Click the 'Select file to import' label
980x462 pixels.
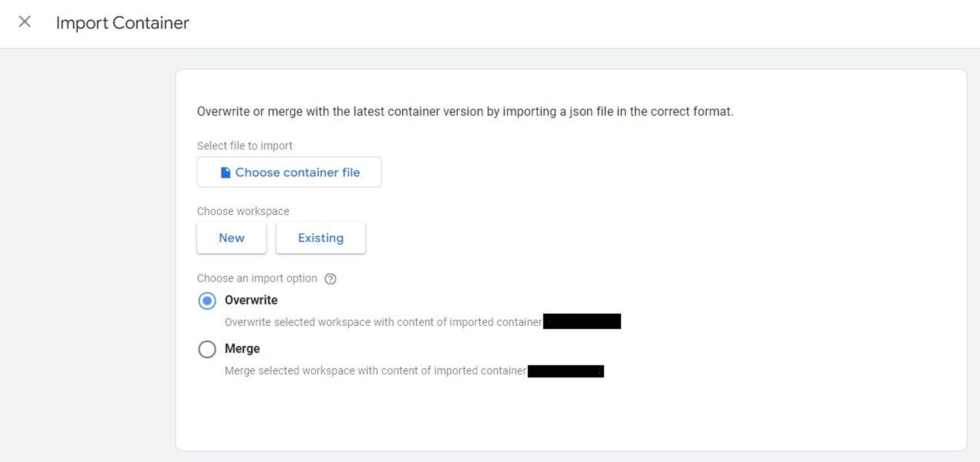244,146
